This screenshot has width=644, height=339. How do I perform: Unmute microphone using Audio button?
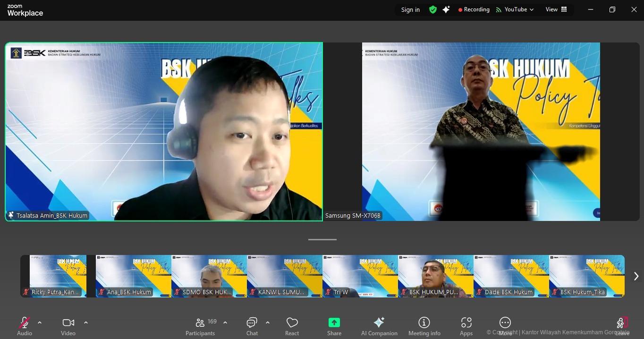click(x=24, y=323)
